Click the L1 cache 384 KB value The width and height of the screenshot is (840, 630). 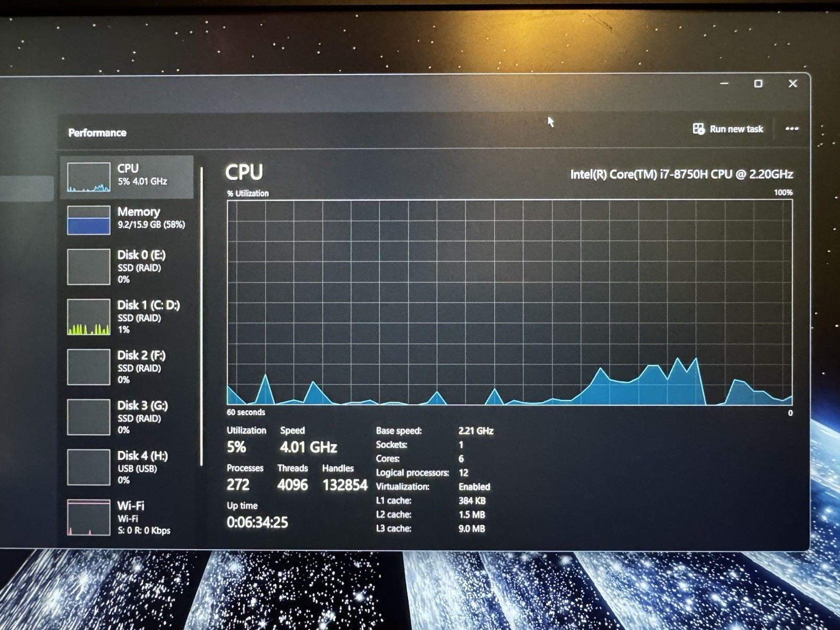[472, 501]
